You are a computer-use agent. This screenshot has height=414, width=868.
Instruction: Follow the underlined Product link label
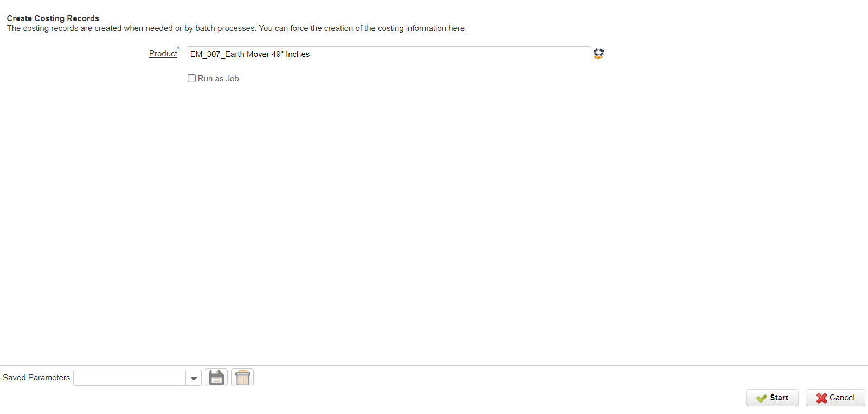click(163, 54)
